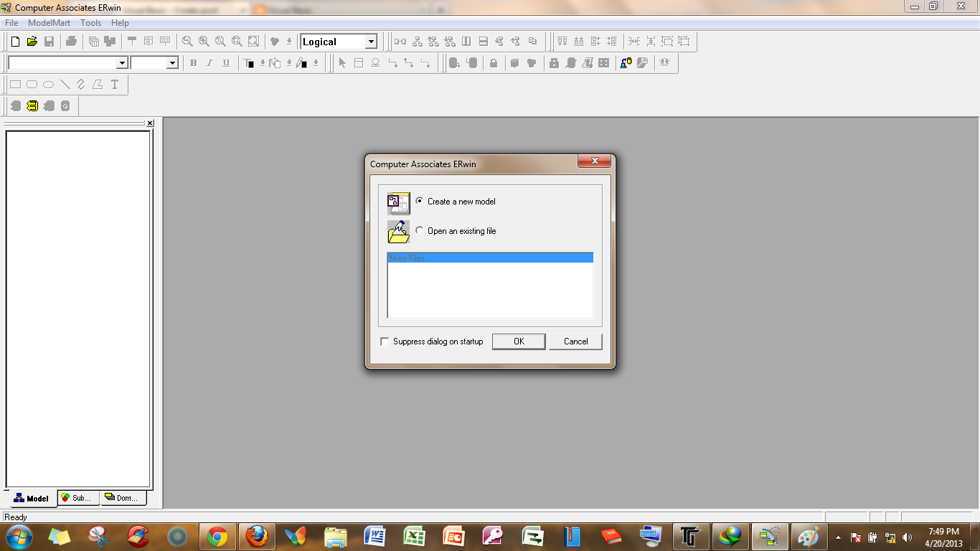The image size is (980, 551).
Task: Click the Windows Start button
Action: tap(19, 537)
